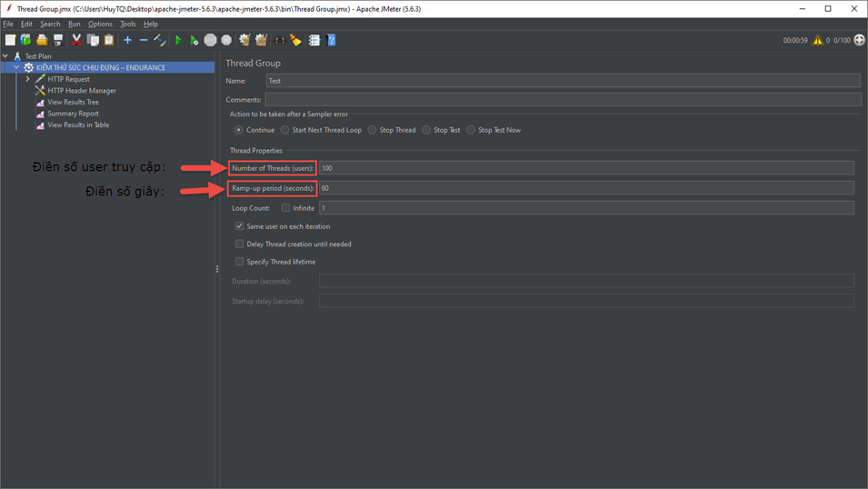Expand the HTTP Request tree node
The width and height of the screenshot is (868, 489).
pos(28,79)
